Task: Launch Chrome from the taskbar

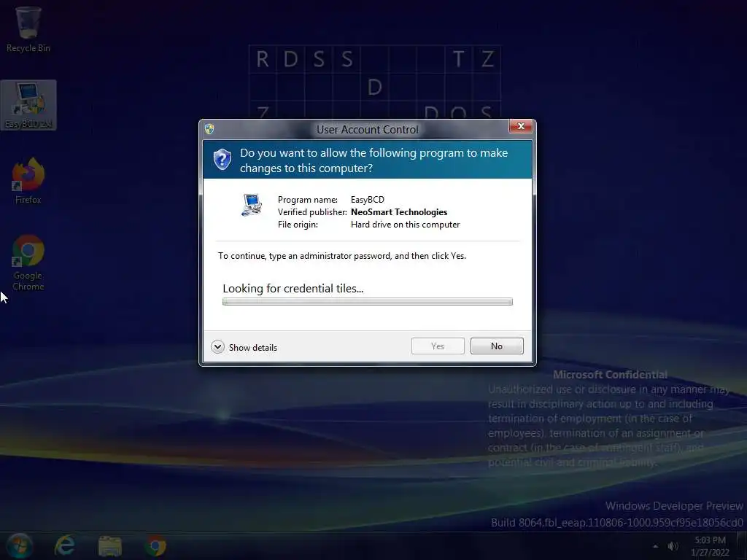Action: [155, 545]
